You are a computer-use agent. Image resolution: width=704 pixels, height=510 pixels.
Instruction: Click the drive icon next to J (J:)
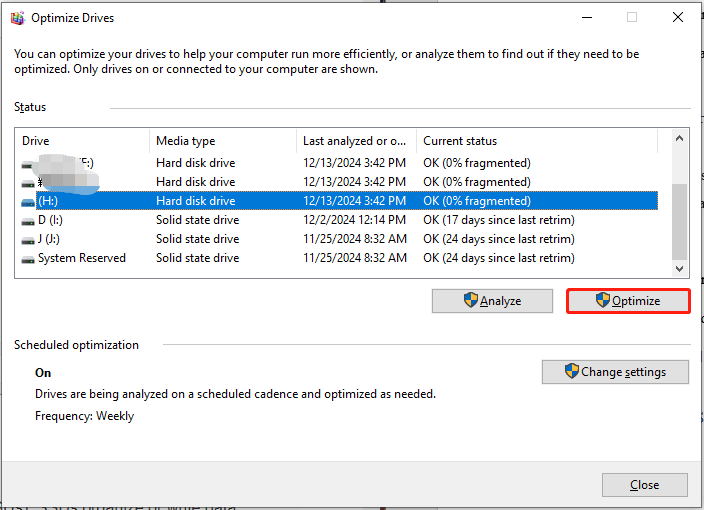point(28,239)
